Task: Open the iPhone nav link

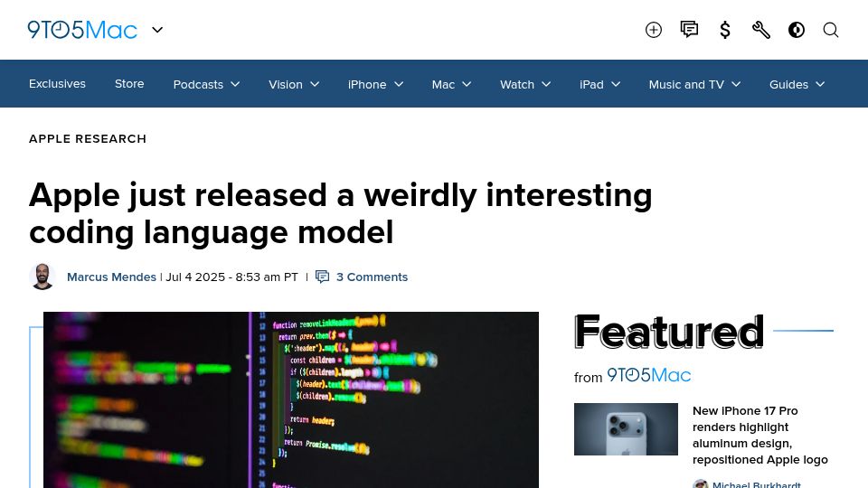Action: point(367,85)
